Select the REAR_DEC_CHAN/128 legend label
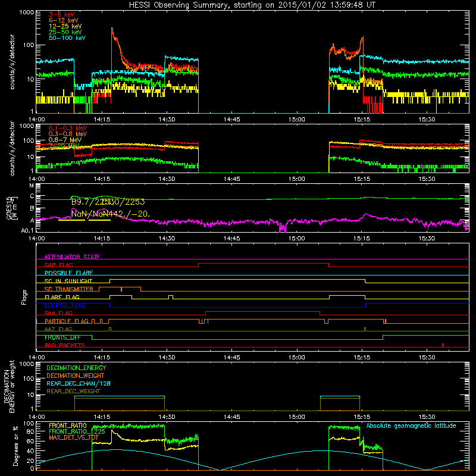The height and width of the screenshot is (476, 476). 79,383
